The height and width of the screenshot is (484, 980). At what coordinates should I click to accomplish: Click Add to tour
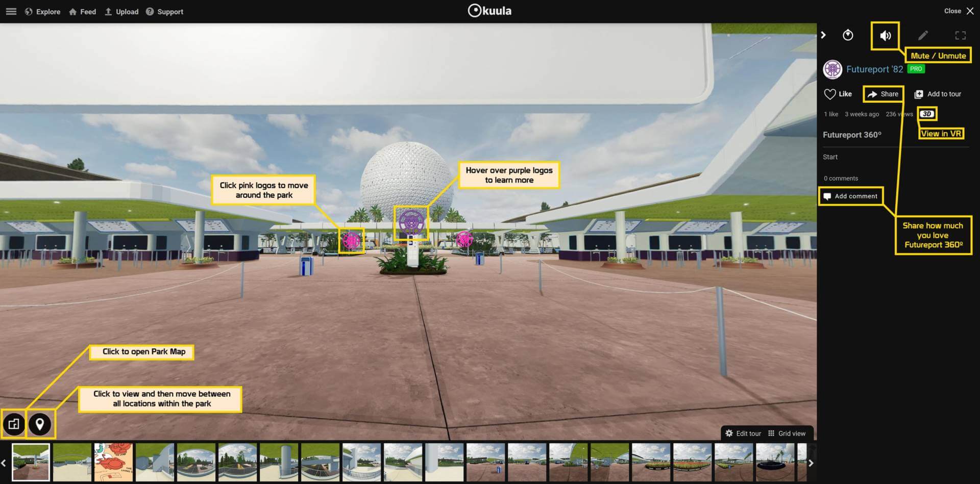click(x=938, y=94)
